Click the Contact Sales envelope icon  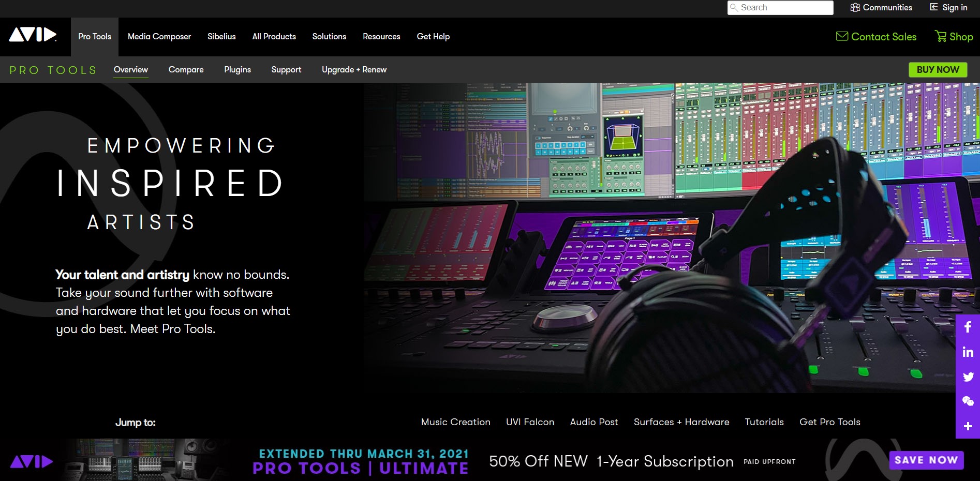pos(842,36)
